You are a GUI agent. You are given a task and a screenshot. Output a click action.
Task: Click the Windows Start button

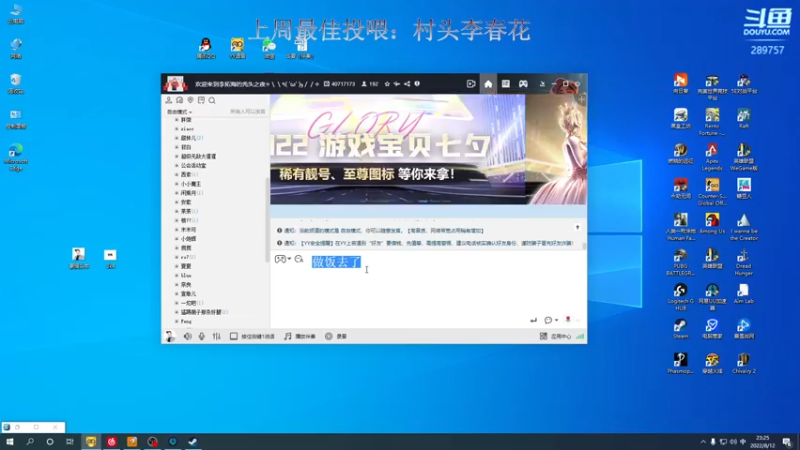click(10, 442)
